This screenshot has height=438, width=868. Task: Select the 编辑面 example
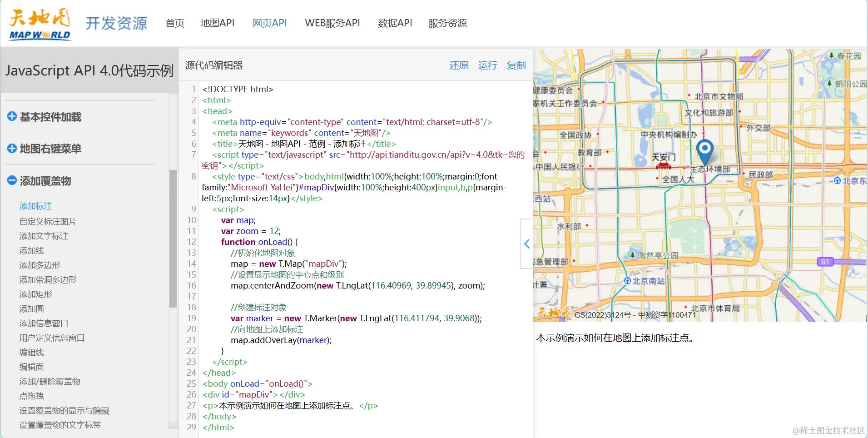click(x=31, y=367)
